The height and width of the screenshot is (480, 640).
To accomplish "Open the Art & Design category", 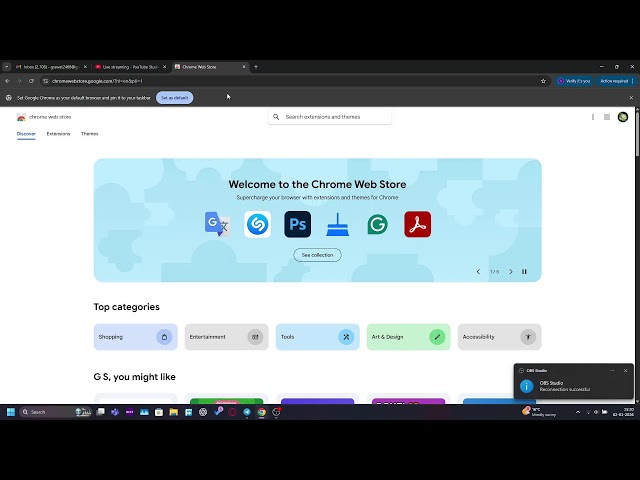I will [409, 337].
